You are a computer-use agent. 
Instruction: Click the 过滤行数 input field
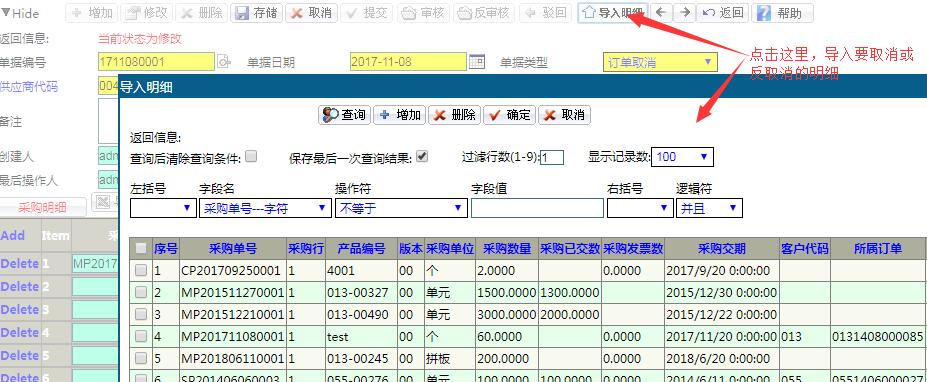click(552, 157)
